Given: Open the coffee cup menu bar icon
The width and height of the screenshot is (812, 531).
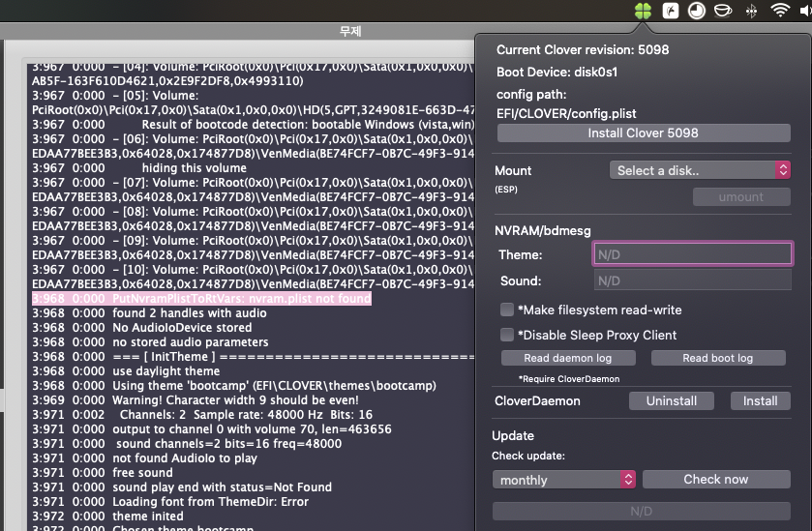Looking at the screenshot, I should click(x=723, y=11).
